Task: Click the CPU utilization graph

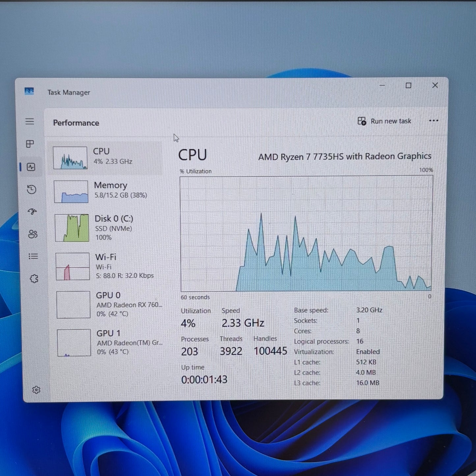Action: click(306, 234)
